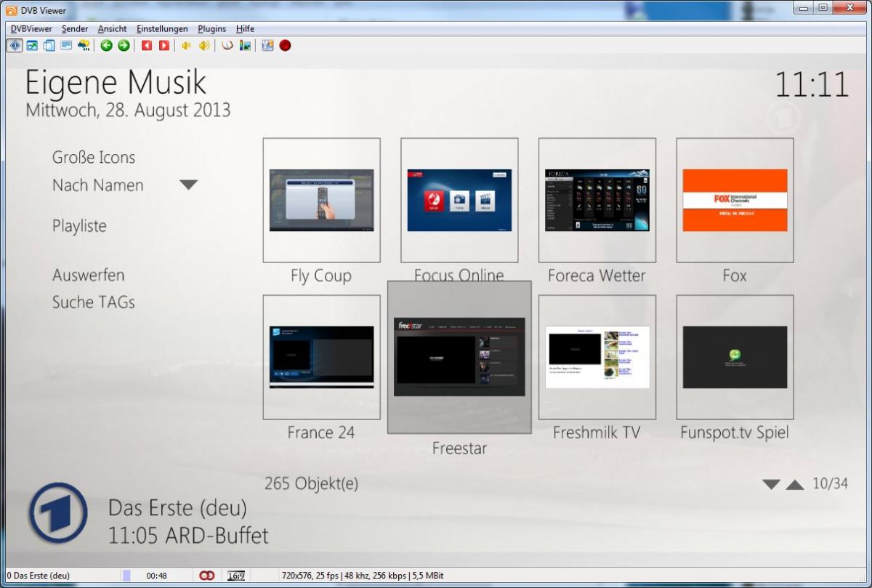Toggle the OSD info button in toolbar

point(15,45)
